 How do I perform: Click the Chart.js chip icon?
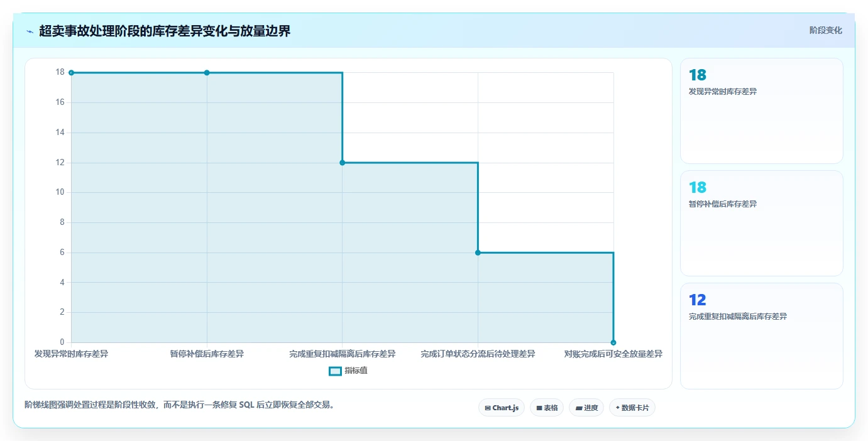click(488, 408)
